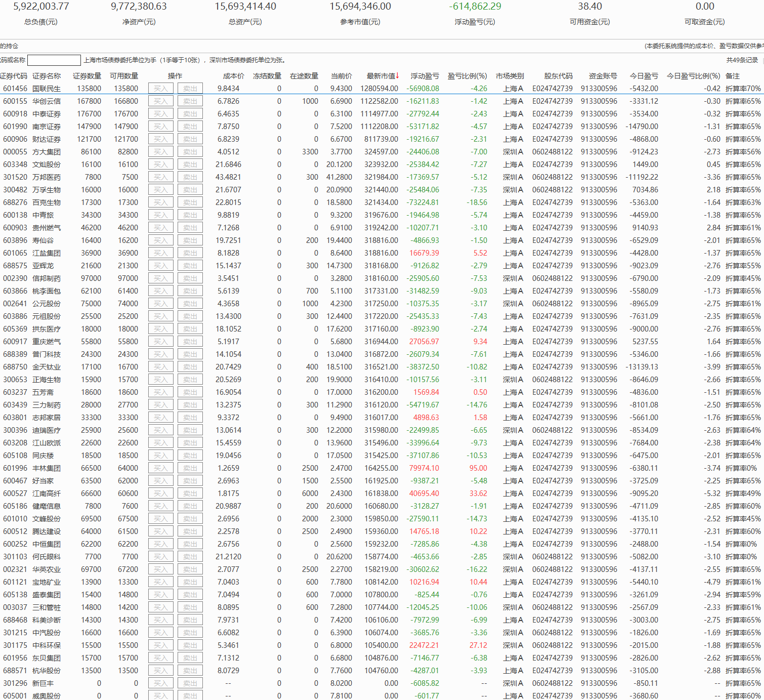Image resolution: width=764 pixels, height=700 pixels.
Task: Click 买入 button for 南京证券
Action: coord(161,127)
